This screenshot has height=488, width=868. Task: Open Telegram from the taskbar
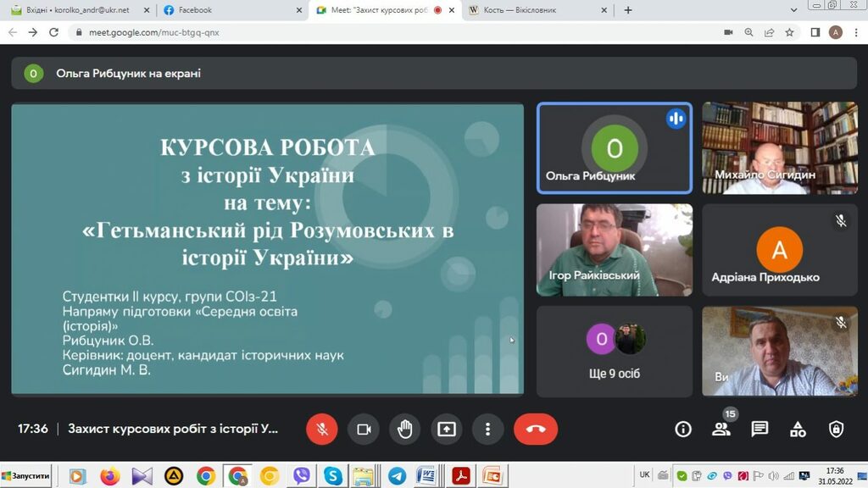coord(396,476)
